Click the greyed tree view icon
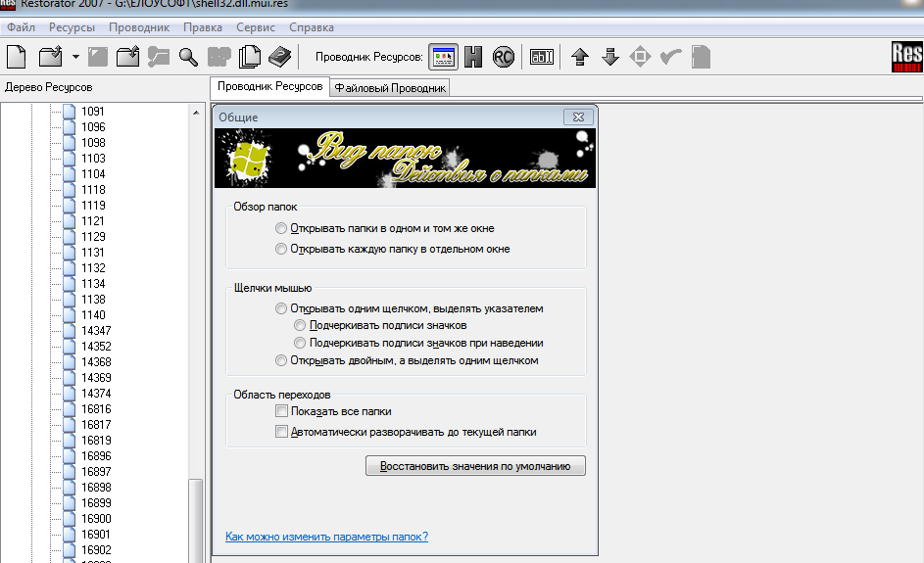The image size is (924, 563). click(x=159, y=57)
